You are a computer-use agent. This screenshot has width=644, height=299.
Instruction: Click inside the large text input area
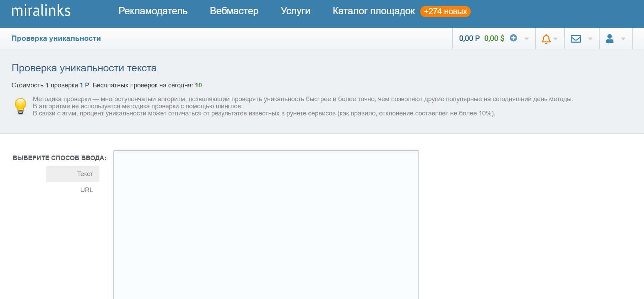[266, 224]
